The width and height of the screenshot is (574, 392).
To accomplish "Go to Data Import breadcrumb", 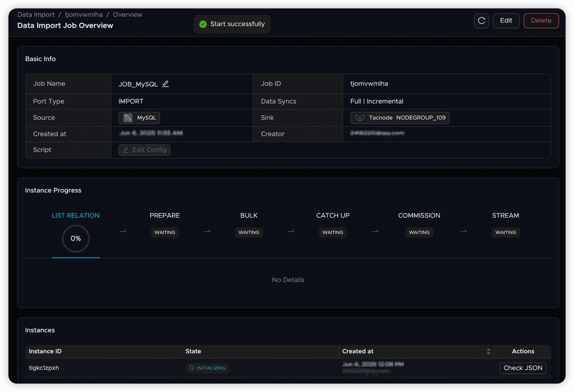I will 36,14.
